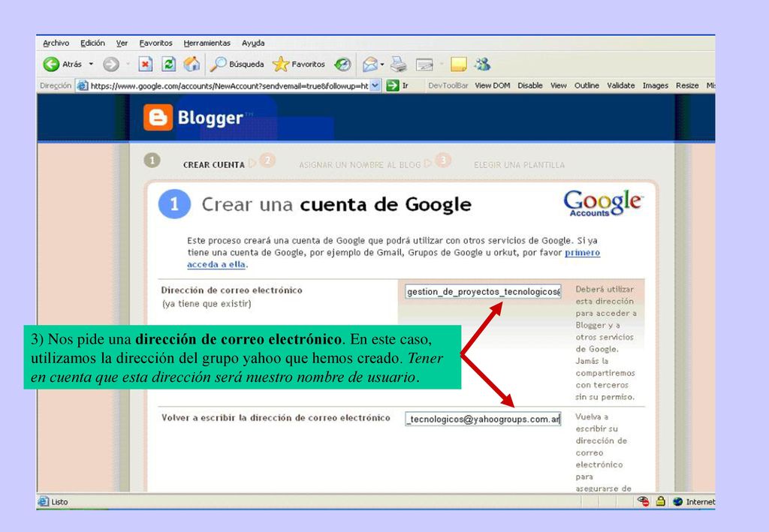Click Disable in the DevToolBar
This screenshot has height=532, width=769.
click(x=530, y=86)
